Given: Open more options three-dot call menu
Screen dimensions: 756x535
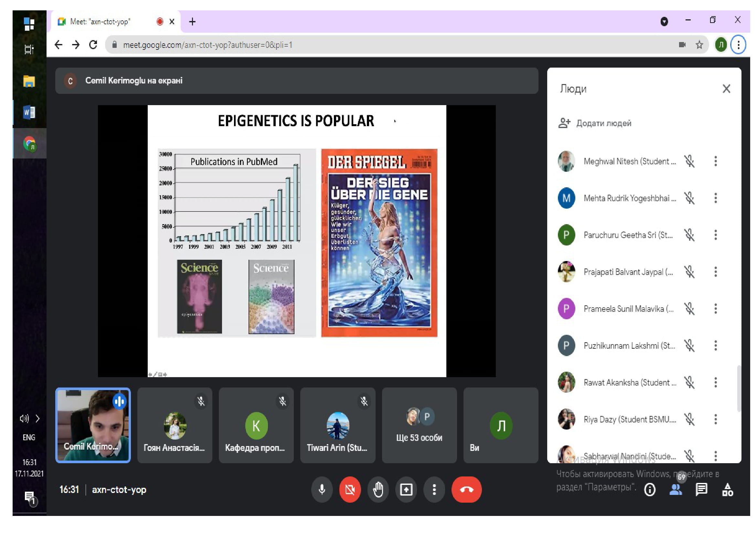Looking at the screenshot, I should click(434, 490).
